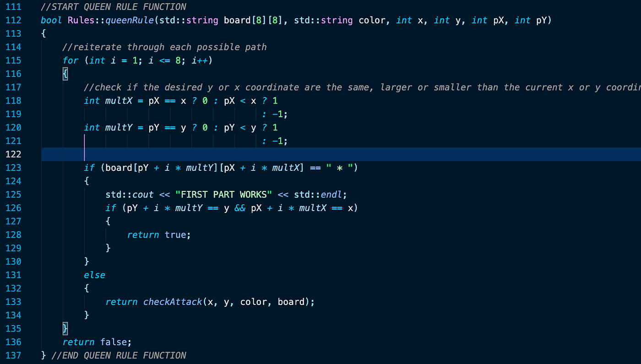Click the else keyword on line 131
The image size is (641, 364).
[x=94, y=275]
